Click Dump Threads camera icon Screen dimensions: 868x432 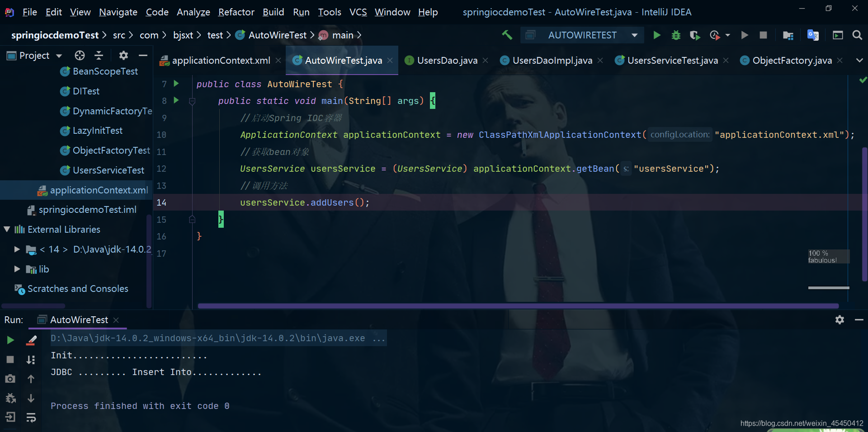pos(10,379)
